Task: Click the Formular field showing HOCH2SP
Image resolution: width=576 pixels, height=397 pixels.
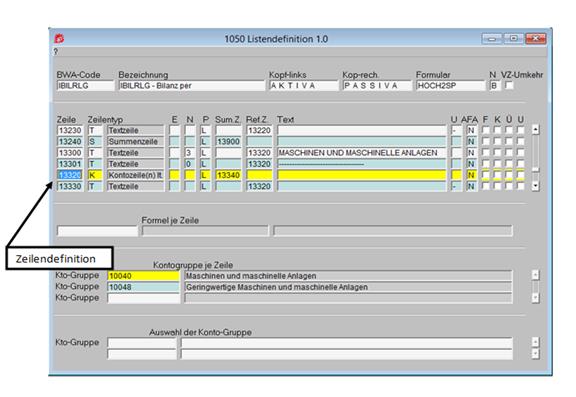Action: [451, 86]
